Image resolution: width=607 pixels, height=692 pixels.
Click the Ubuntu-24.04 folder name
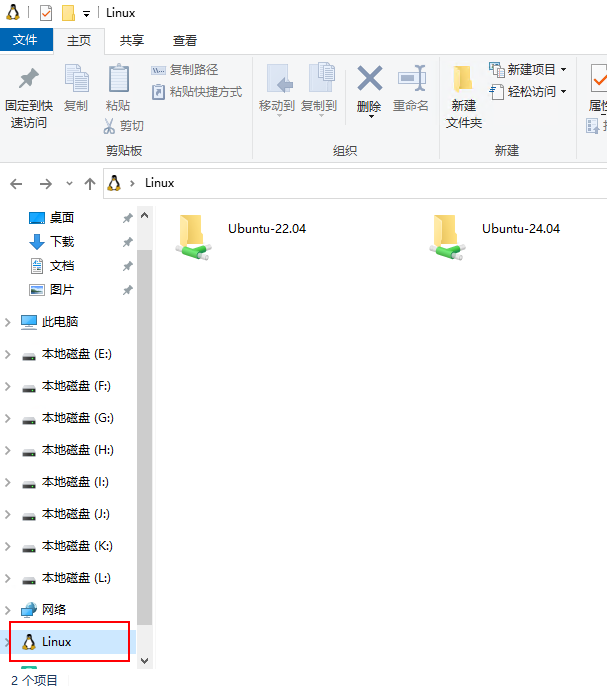coord(521,229)
